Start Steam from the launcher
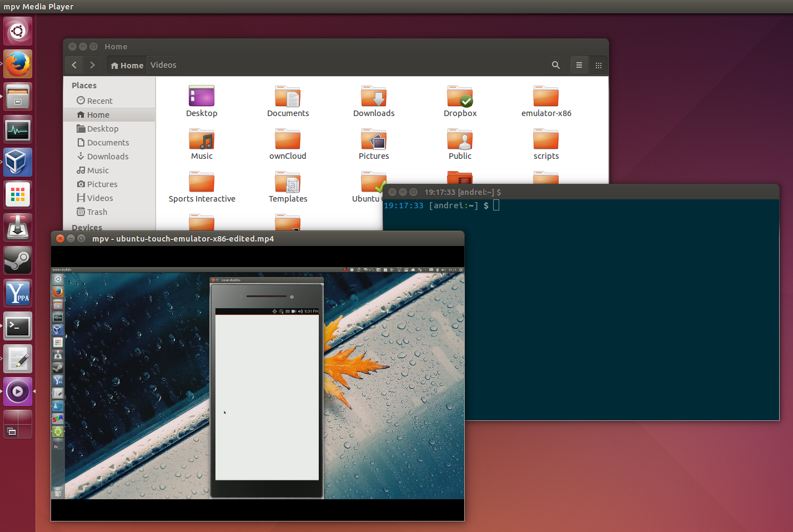Viewport: 793px width, 532px height. point(17,260)
